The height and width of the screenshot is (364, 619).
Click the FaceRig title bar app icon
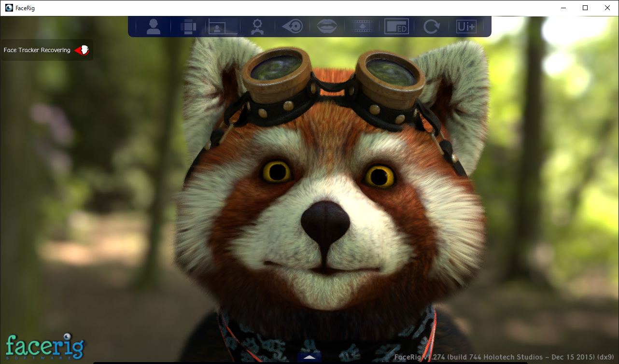tap(9, 8)
